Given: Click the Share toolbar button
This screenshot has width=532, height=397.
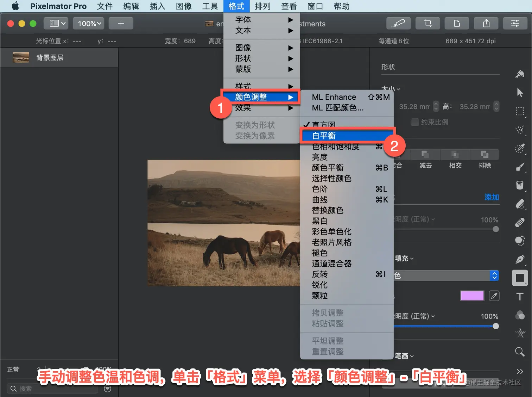Looking at the screenshot, I should click(x=486, y=23).
